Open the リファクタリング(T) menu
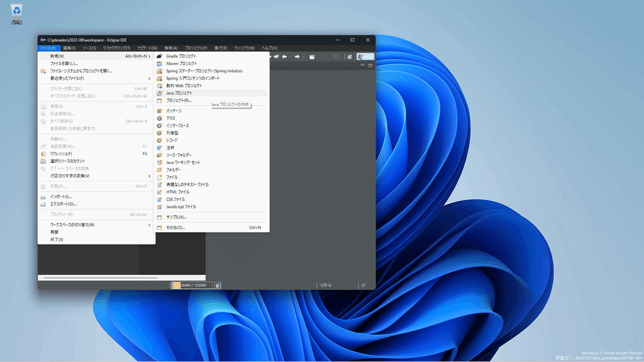The image size is (644, 362). click(116, 48)
